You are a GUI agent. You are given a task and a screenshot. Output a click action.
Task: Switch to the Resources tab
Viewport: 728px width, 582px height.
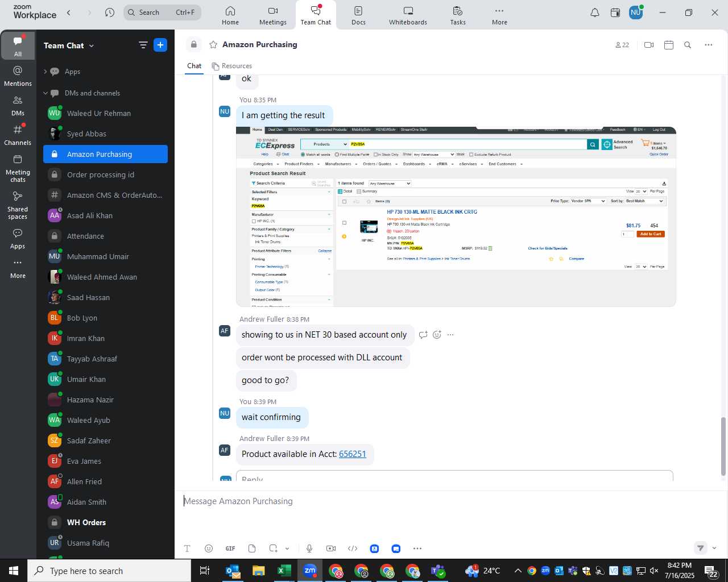[232, 66]
